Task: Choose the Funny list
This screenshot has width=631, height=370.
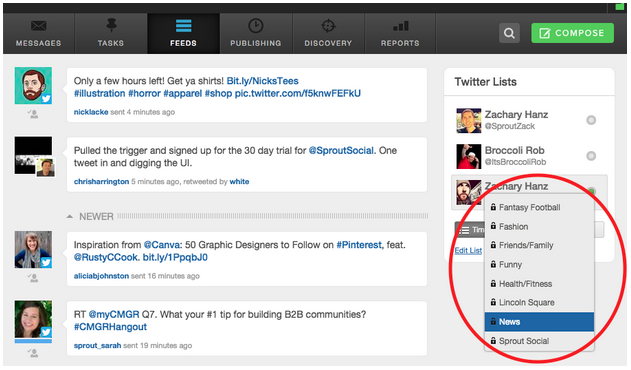Action: 539,265
